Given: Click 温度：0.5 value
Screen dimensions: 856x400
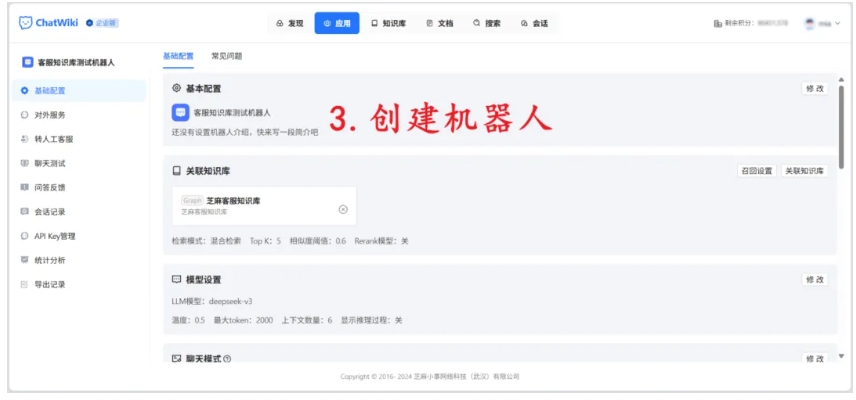Looking at the screenshot, I should pos(188,320).
